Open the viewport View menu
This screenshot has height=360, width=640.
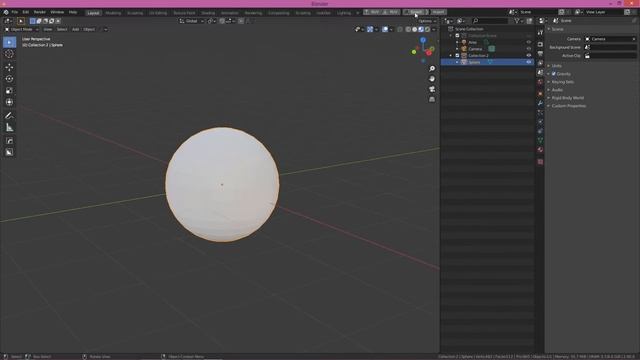click(x=48, y=29)
